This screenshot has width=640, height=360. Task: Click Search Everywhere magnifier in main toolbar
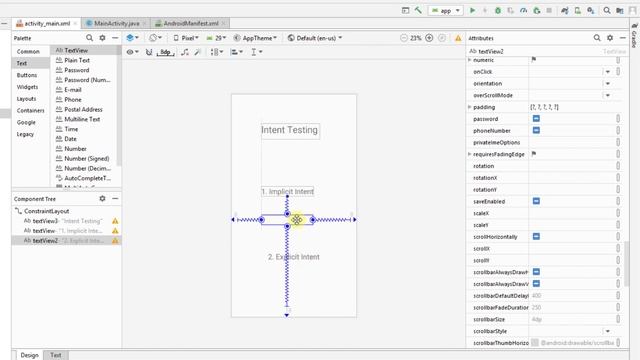click(607, 11)
